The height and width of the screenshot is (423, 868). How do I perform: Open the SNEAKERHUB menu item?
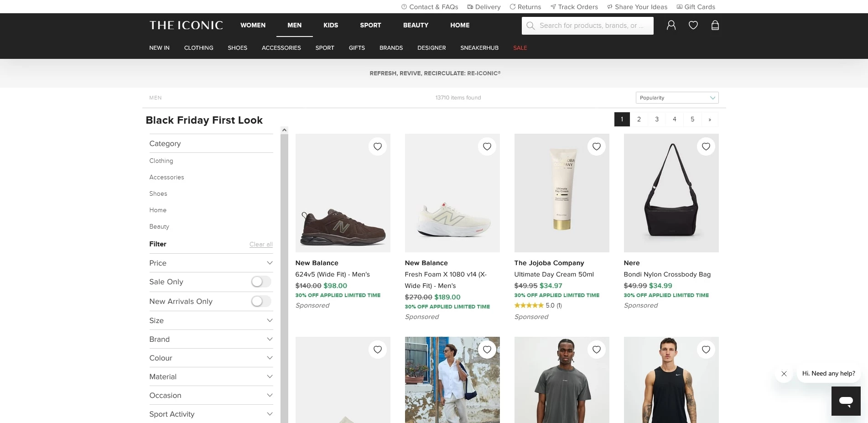click(x=479, y=48)
